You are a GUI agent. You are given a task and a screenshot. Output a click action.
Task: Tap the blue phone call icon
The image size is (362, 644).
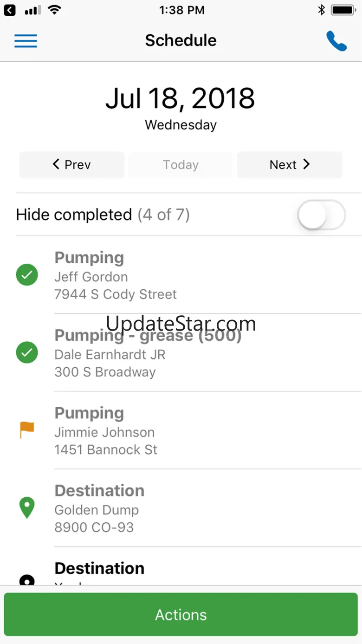coord(336,41)
